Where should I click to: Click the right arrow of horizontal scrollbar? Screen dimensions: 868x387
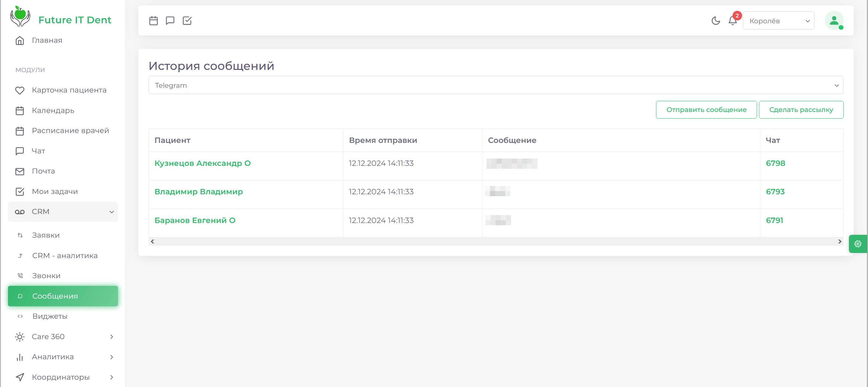840,242
